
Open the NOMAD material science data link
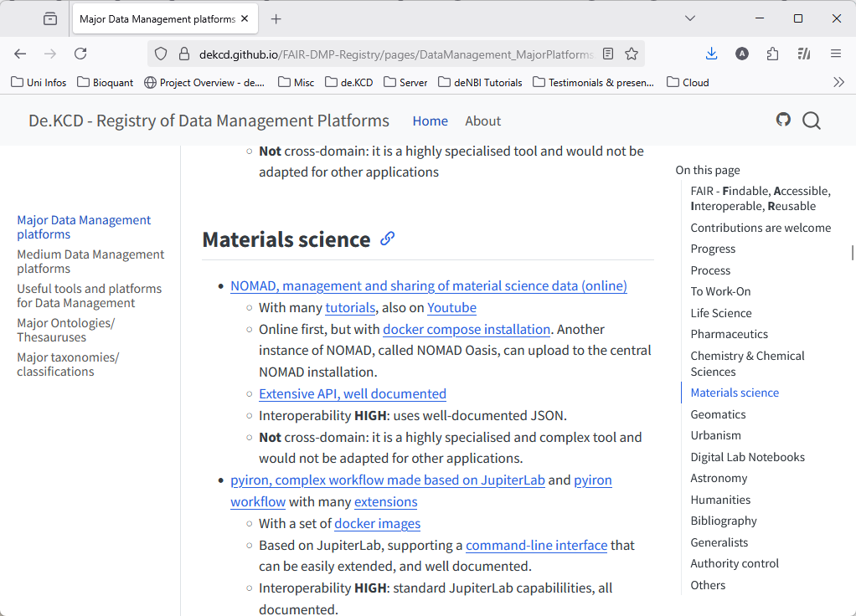pos(428,286)
